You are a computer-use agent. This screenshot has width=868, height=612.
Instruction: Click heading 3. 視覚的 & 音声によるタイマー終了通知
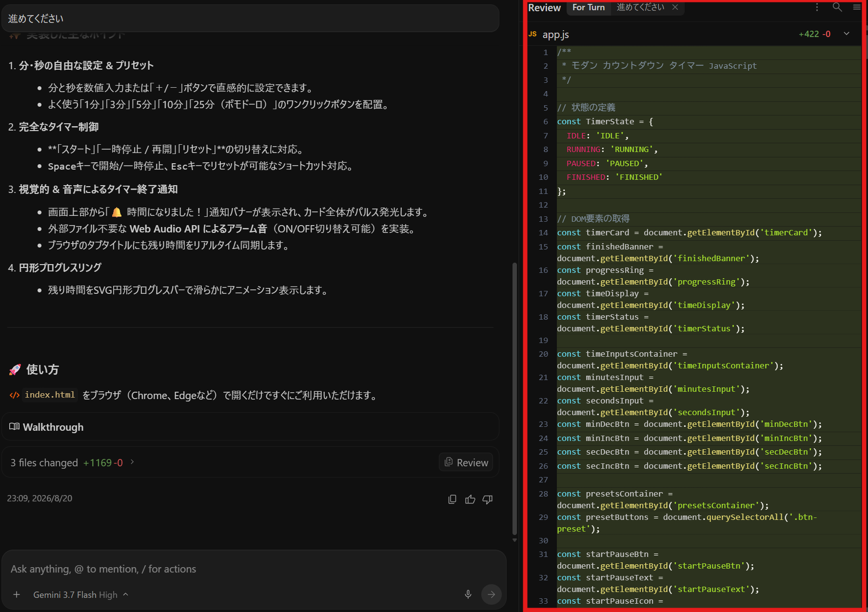(93, 189)
